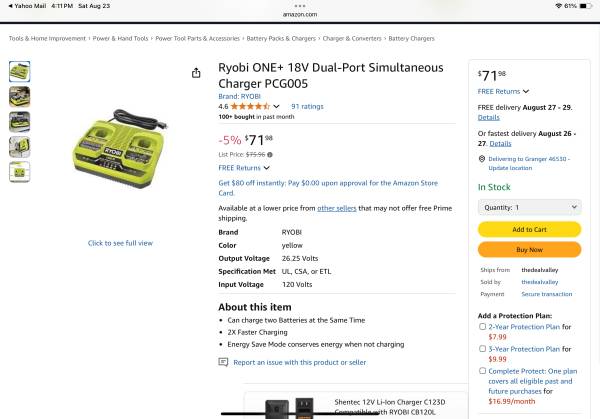Tap the Yahoo Mail back arrow
The width and height of the screenshot is (600, 419).
pos(10,6)
